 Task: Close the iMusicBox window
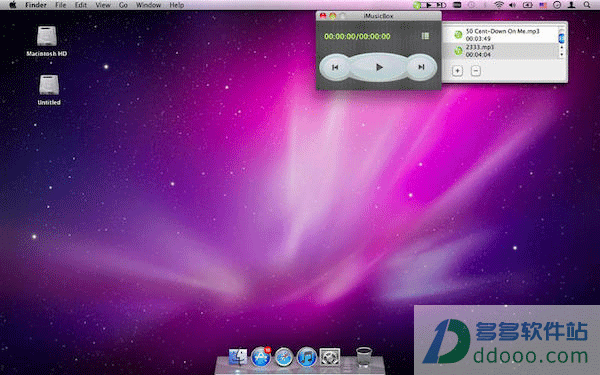[x=323, y=16]
